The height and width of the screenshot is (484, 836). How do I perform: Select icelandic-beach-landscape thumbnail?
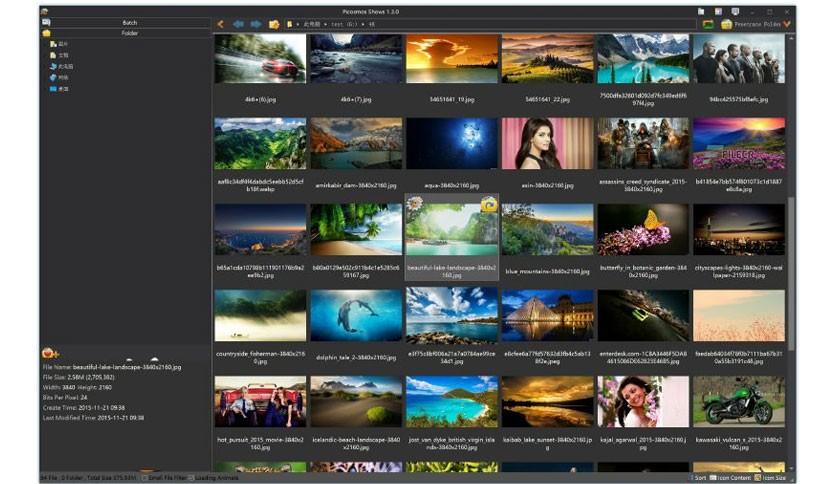[356, 402]
